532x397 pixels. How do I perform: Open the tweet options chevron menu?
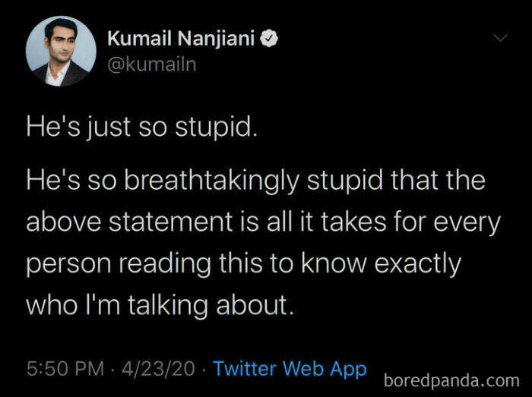pyautogui.click(x=499, y=38)
